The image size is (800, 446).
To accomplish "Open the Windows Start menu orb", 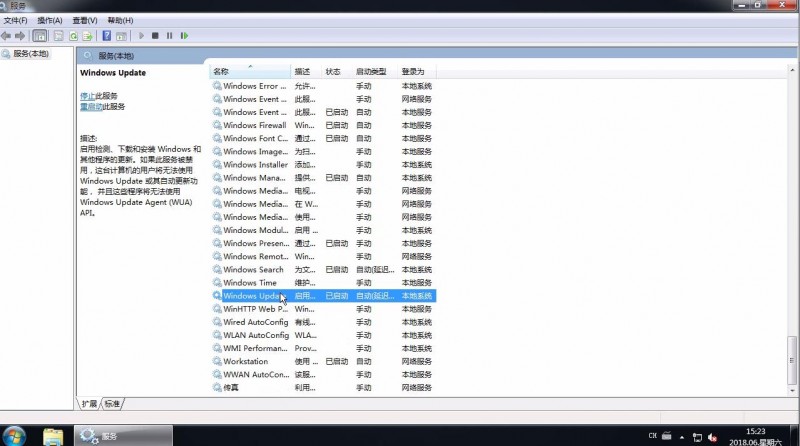I will click(14, 436).
